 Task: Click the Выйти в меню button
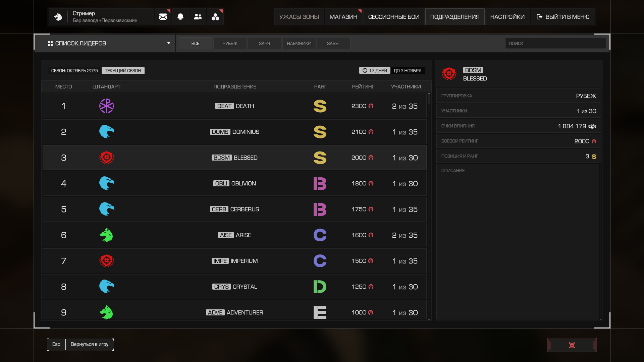tap(563, 17)
